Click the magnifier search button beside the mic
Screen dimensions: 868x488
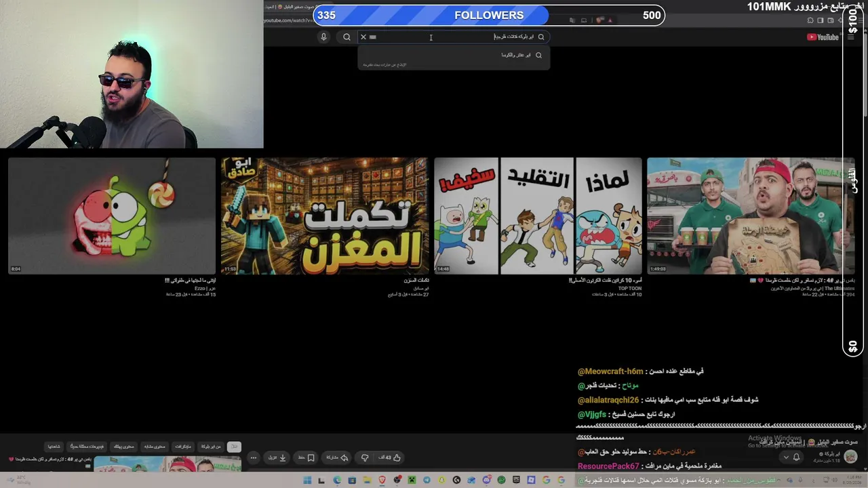pyautogui.click(x=347, y=37)
